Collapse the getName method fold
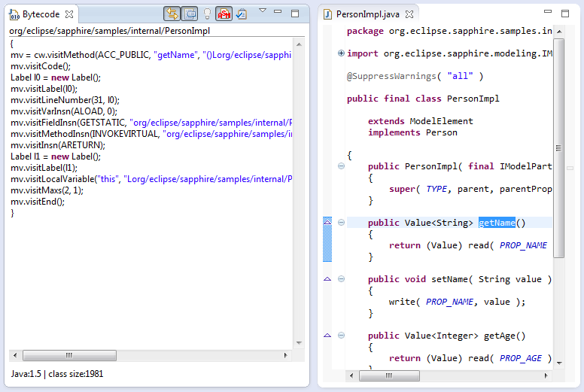Screen dimensions: 584x392 pyautogui.click(x=341, y=223)
